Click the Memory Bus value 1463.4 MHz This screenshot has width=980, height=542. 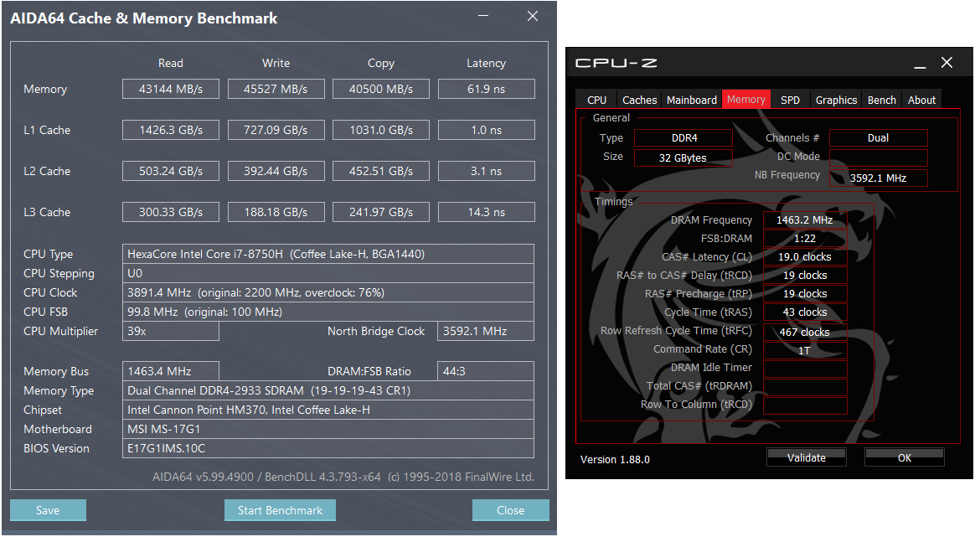point(171,371)
